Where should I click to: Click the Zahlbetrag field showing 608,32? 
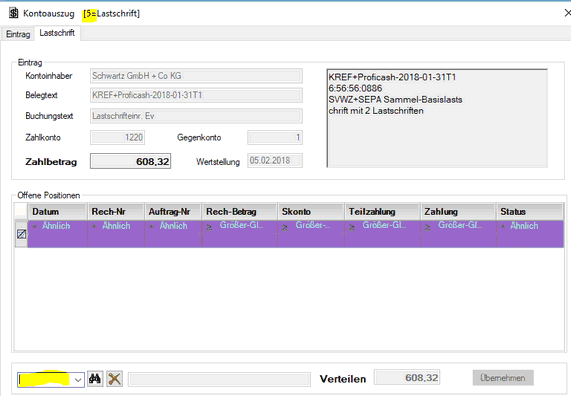click(130, 161)
